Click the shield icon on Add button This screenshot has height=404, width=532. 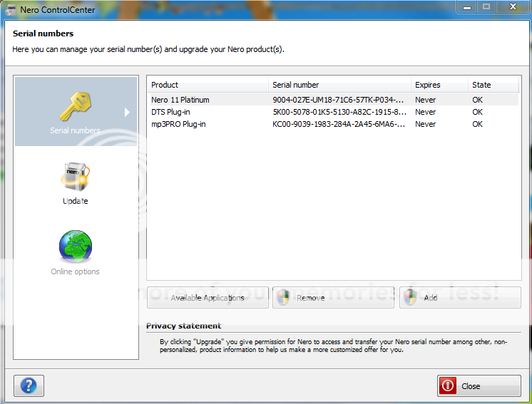coord(411,298)
